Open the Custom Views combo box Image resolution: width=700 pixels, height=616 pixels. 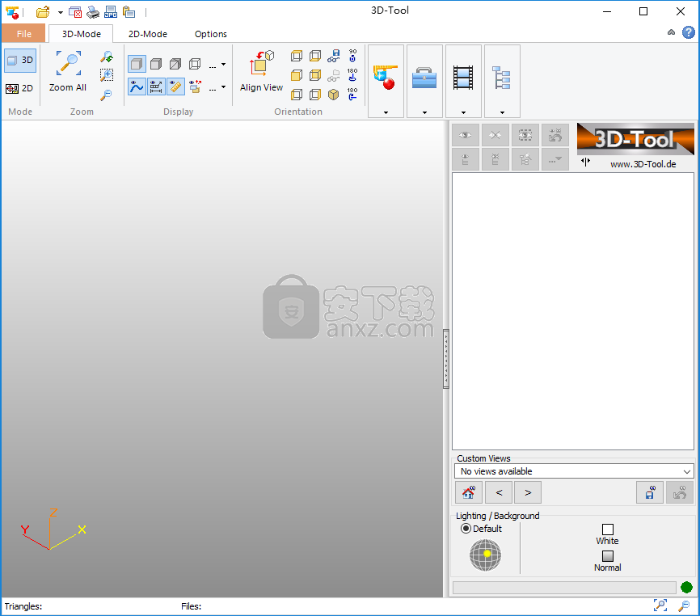[574, 471]
